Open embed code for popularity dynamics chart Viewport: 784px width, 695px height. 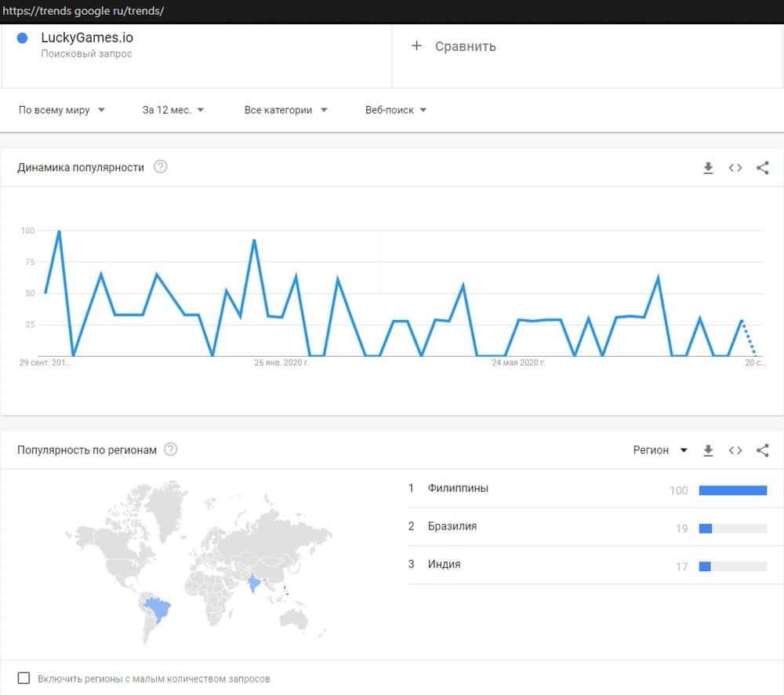[735, 168]
